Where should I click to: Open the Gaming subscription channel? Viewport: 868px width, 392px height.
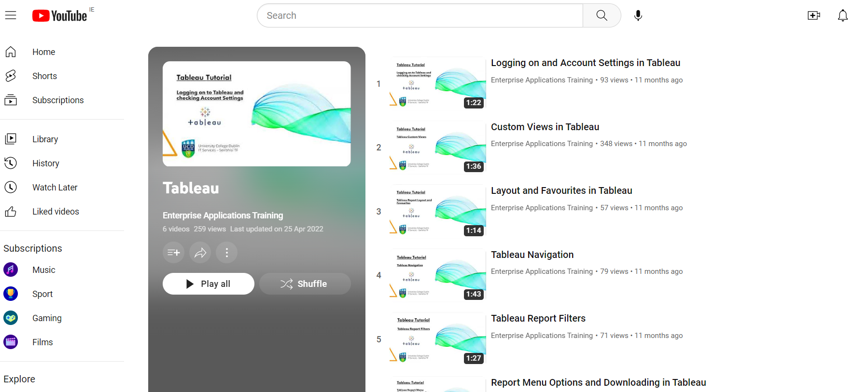47,318
